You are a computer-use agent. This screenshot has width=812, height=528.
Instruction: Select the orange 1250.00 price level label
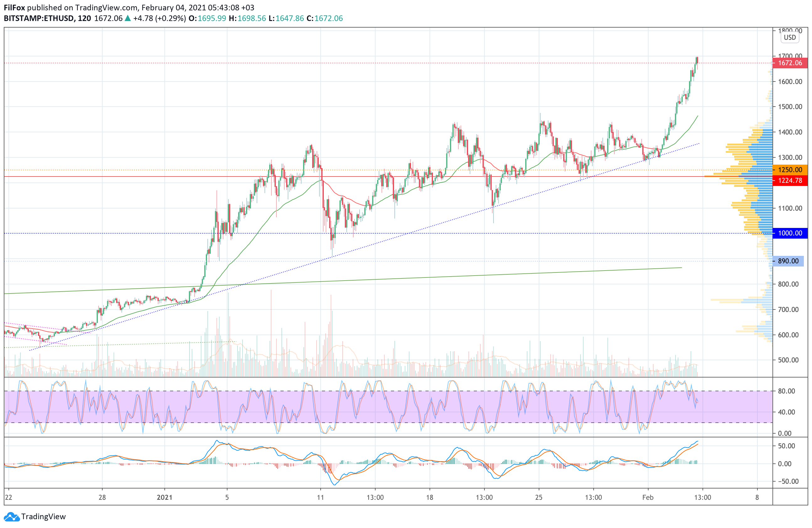click(790, 170)
